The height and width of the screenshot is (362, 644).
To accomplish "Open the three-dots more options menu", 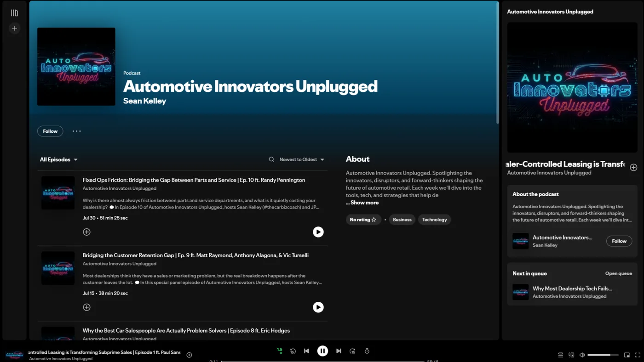I will pos(76,131).
